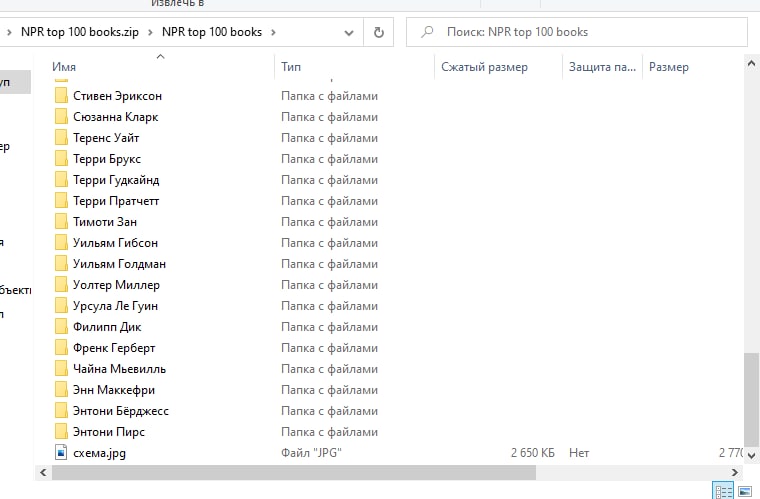760x499 pixels.
Task: Click the horizontal scrollbar thumb
Action: pyautogui.click(x=294, y=472)
